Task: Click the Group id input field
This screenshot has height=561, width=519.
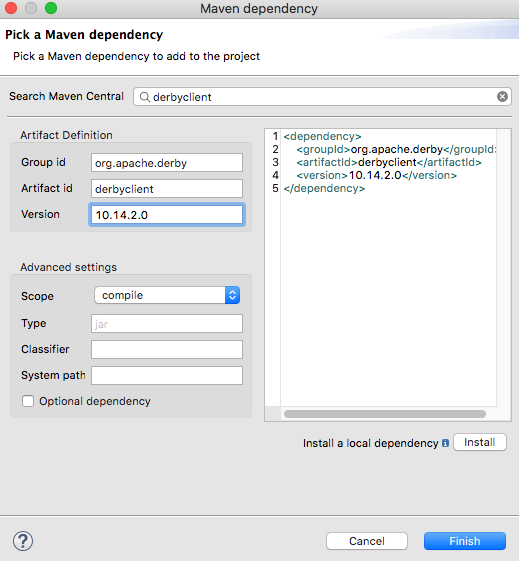Action: tap(167, 163)
